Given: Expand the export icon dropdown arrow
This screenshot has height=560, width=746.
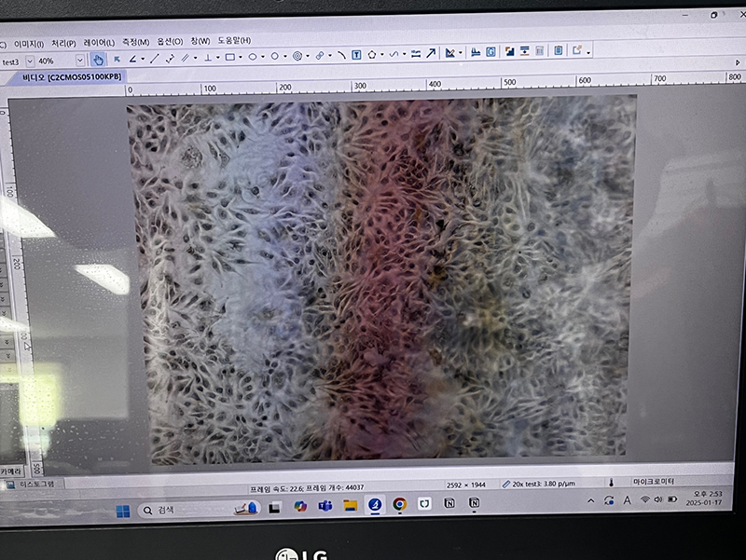Looking at the screenshot, I should coord(588,52).
